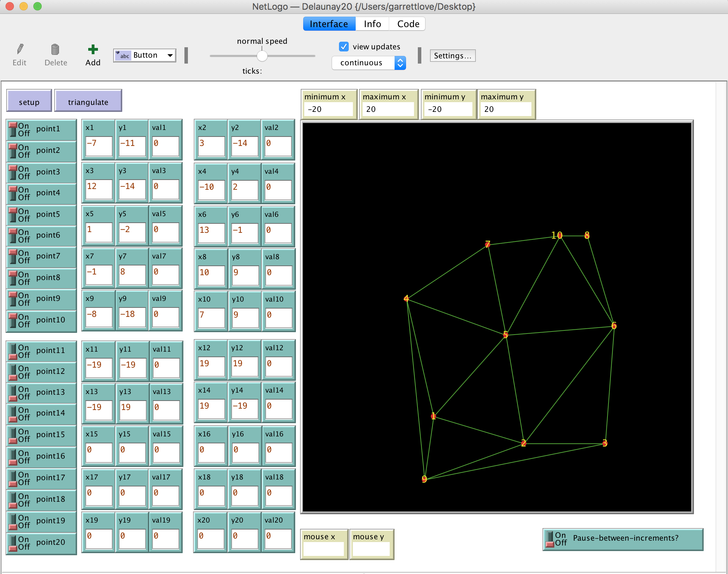Toggle the point1 switch off
The height and width of the screenshot is (574, 728).
tap(13, 129)
